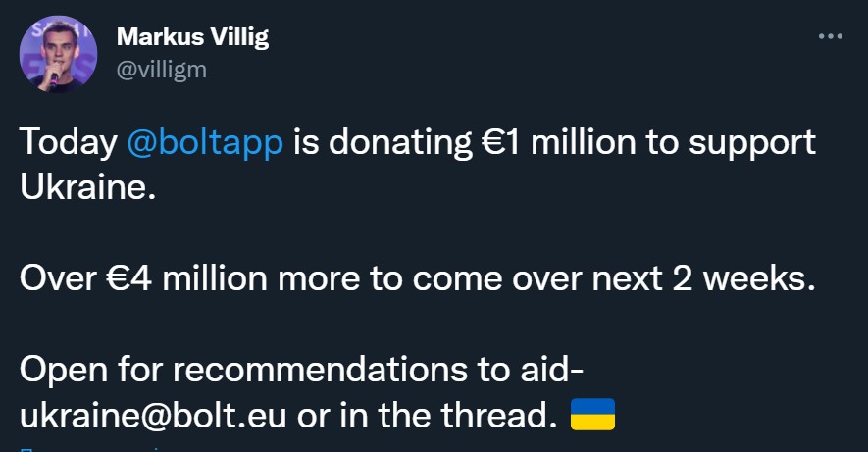868x452 pixels.
Task: Click the word "Today" starting the tweet
Action: [68, 143]
